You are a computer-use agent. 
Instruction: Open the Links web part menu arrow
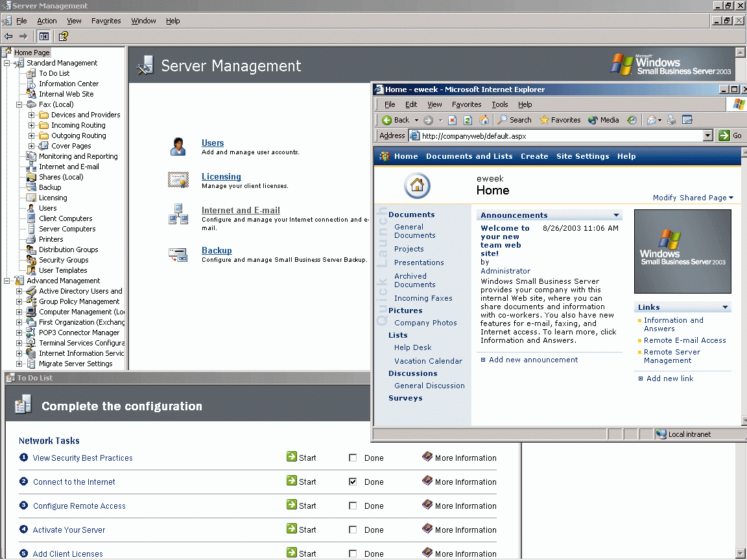click(725, 307)
